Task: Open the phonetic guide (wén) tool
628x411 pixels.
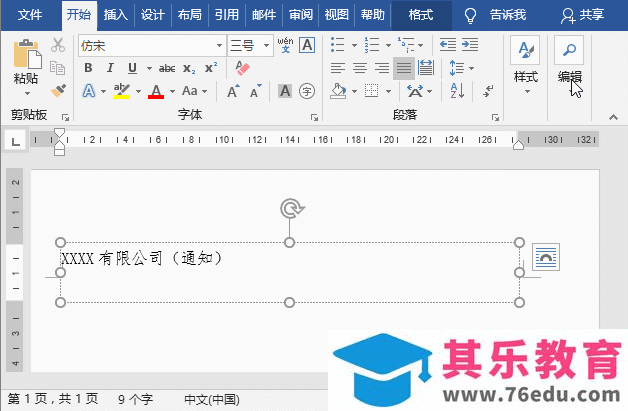Action: (x=285, y=45)
